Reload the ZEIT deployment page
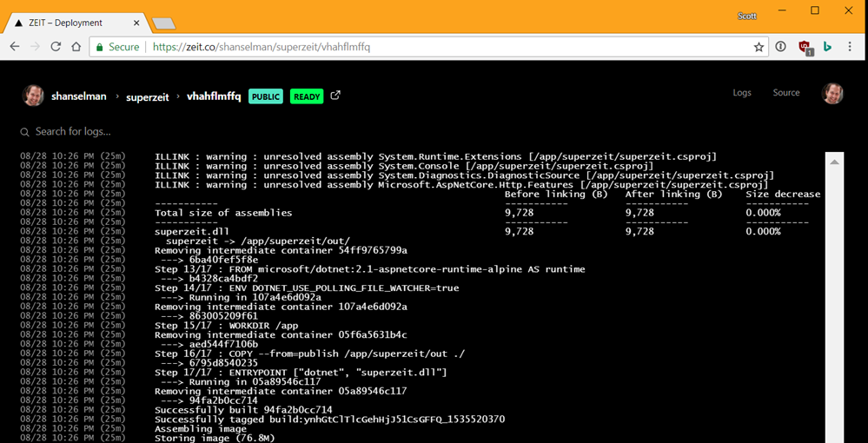 pyautogui.click(x=56, y=47)
